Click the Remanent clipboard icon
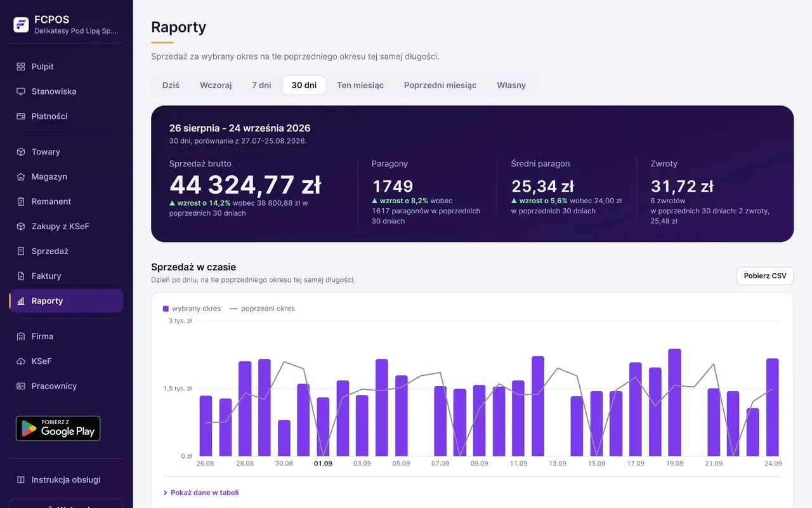Screen dimensions: 812x508 coord(21,201)
